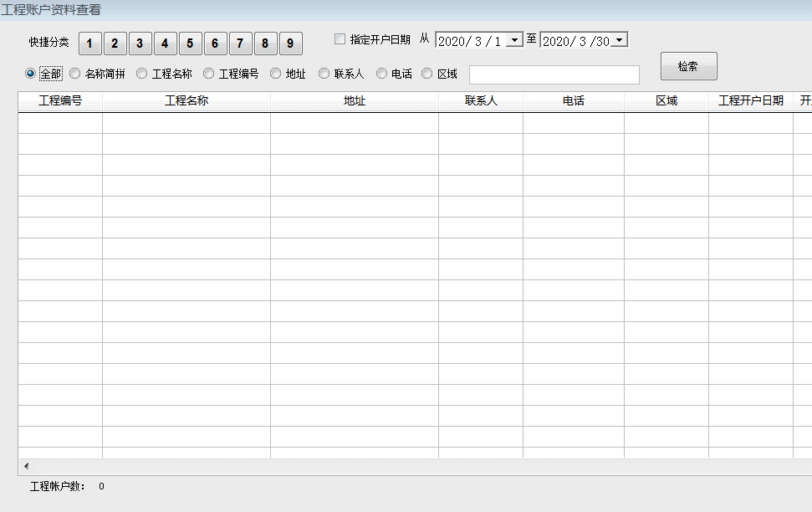Select quick category button 3
Image resolution: width=812 pixels, height=512 pixels.
tap(140, 44)
